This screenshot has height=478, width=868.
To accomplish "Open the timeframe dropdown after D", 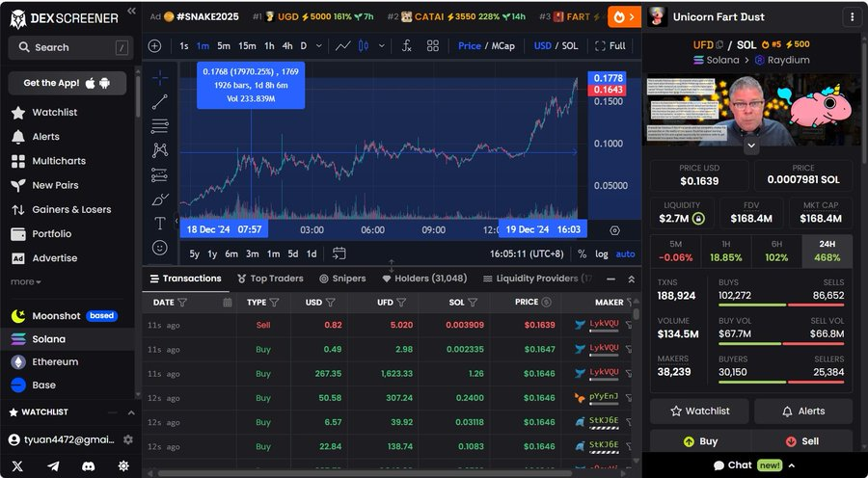I will [x=319, y=46].
